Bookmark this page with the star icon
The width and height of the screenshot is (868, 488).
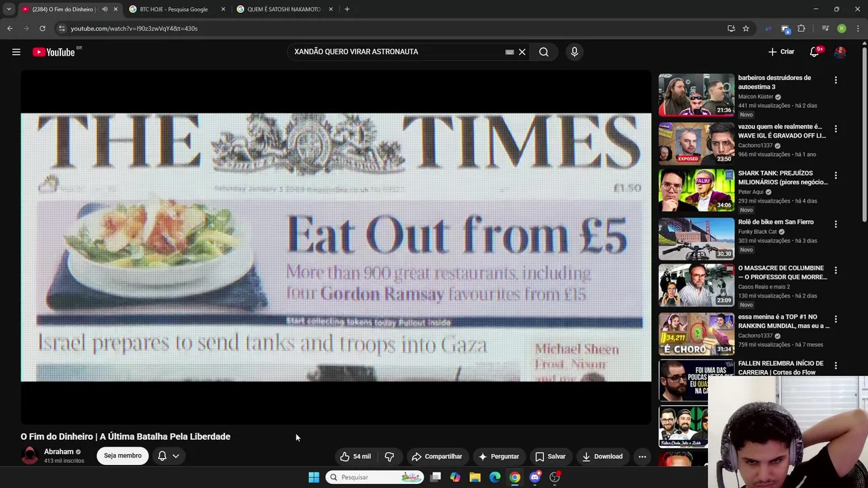(746, 28)
